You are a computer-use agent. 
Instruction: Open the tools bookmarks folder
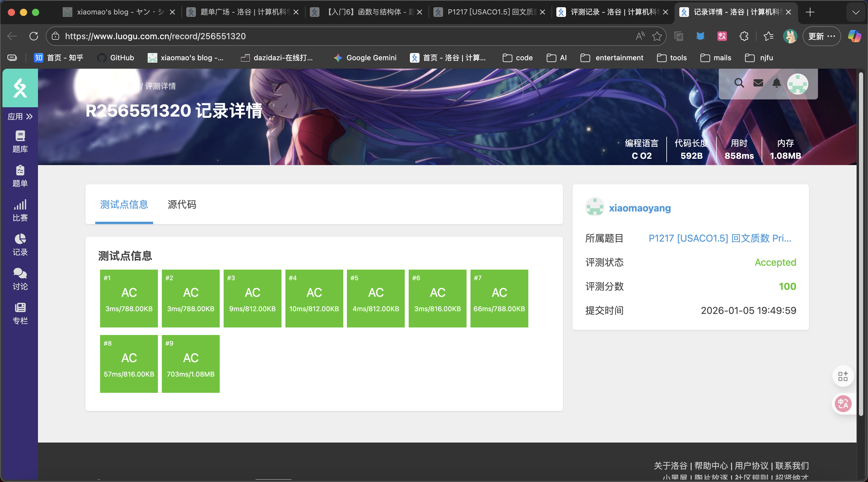click(x=672, y=58)
